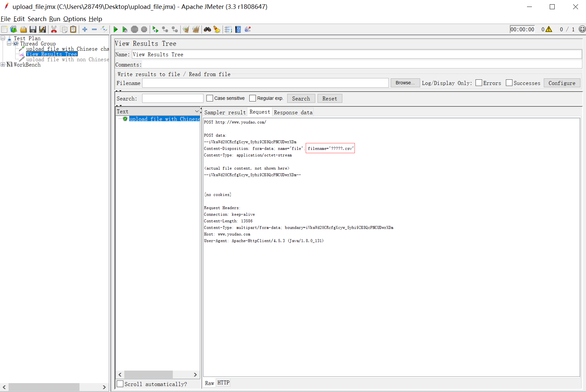The image size is (586, 392).
Task: Click the green Start run button
Action: click(115, 30)
